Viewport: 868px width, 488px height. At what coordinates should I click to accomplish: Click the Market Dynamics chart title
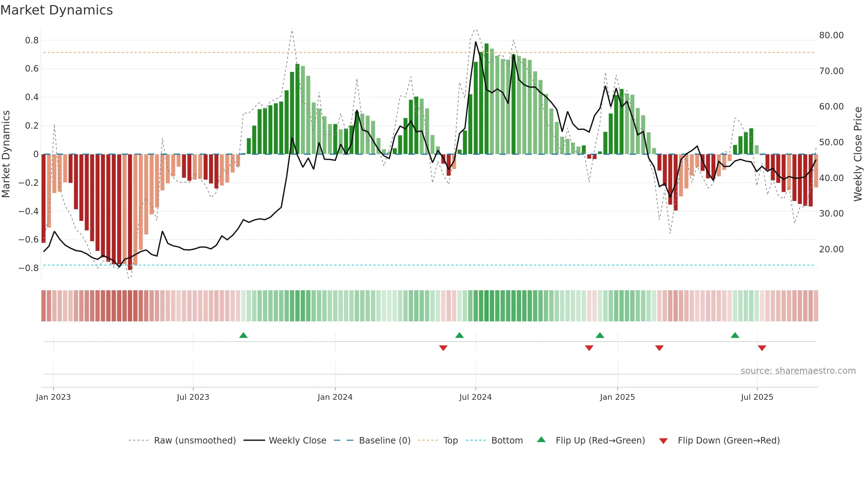pyautogui.click(x=56, y=10)
